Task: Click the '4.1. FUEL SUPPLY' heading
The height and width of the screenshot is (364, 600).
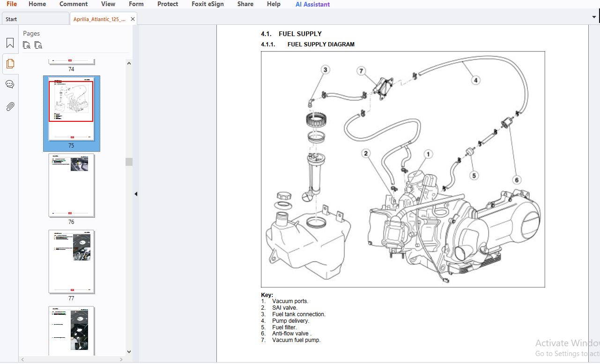Action: [x=291, y=34]
